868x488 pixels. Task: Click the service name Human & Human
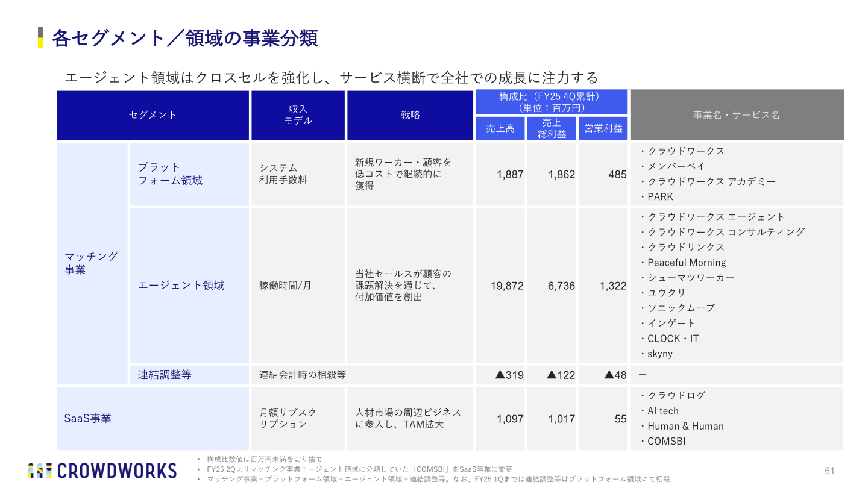(685, 426)
